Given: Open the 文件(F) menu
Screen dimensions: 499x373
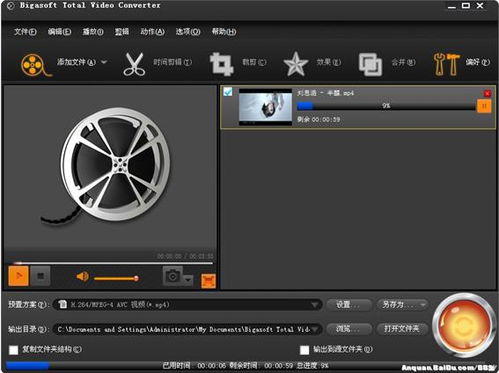Looking at the screenshot, I should coord(25,32).
